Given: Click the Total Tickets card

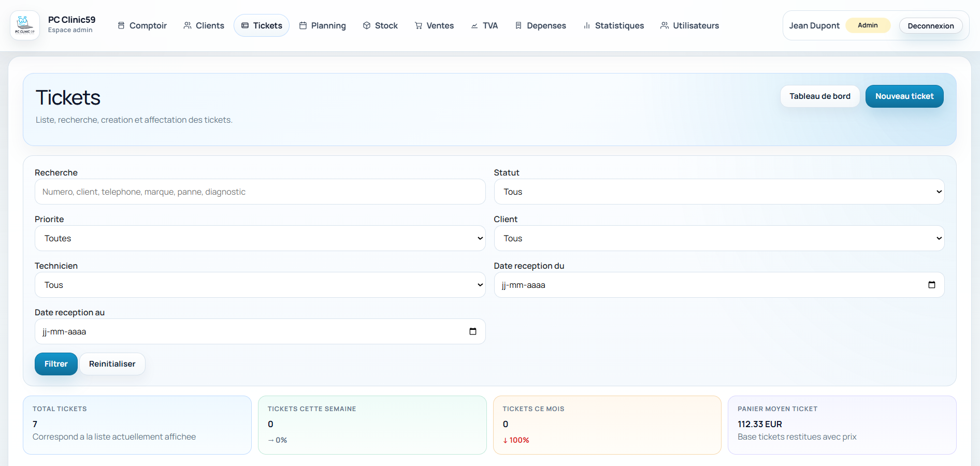Looking at the screenshot, I should [x=137, y=425].
